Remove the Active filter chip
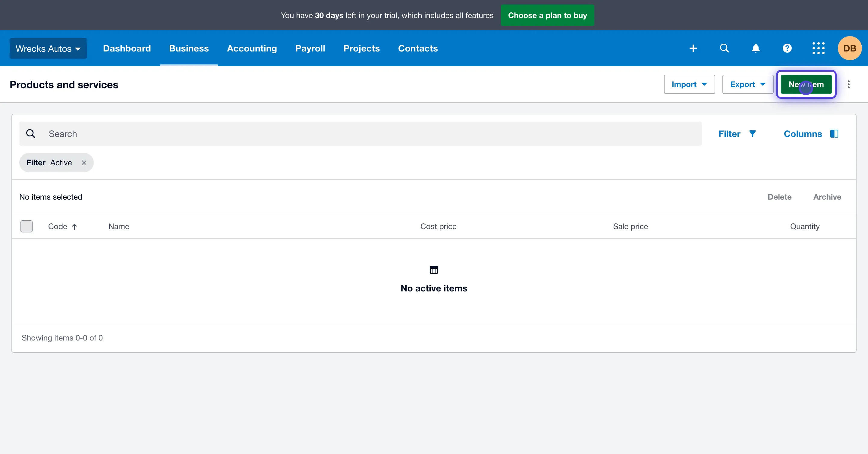The image size is (868, 454). (x=84, y=163)
